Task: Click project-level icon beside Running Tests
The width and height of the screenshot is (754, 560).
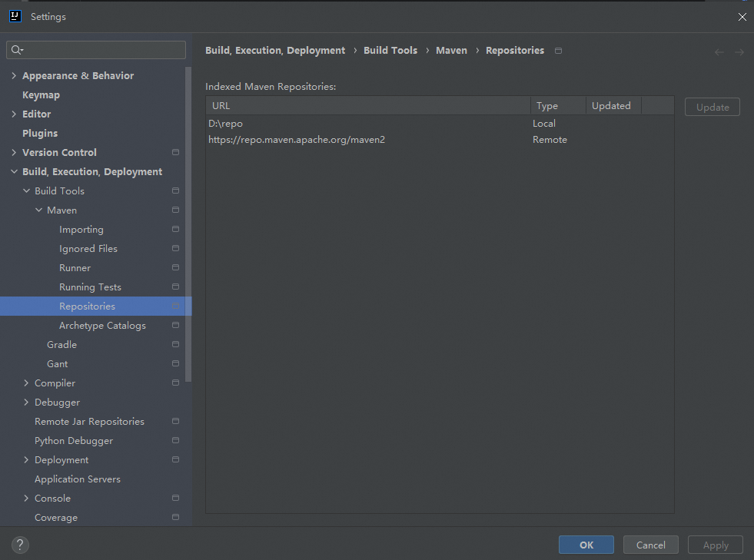Action: click(x=175, y=287)
